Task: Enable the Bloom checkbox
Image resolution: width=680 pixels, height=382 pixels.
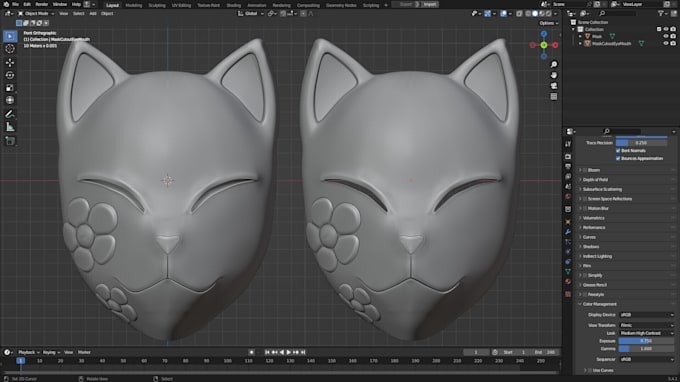Action: click(x=585, y=170)
